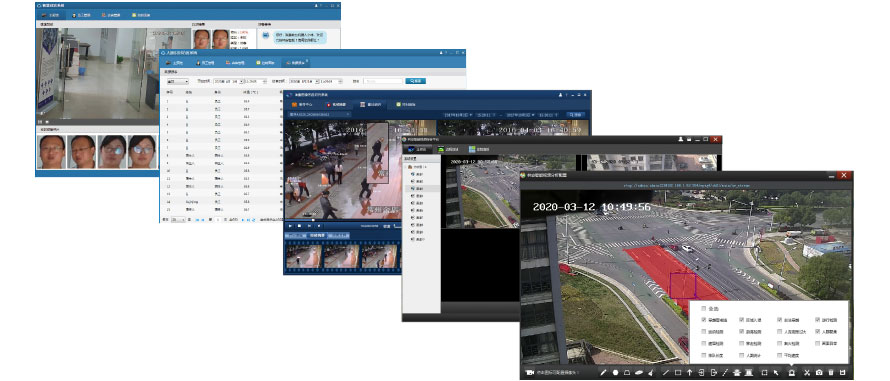Select the up arrow direction tool

click(689, 372)
